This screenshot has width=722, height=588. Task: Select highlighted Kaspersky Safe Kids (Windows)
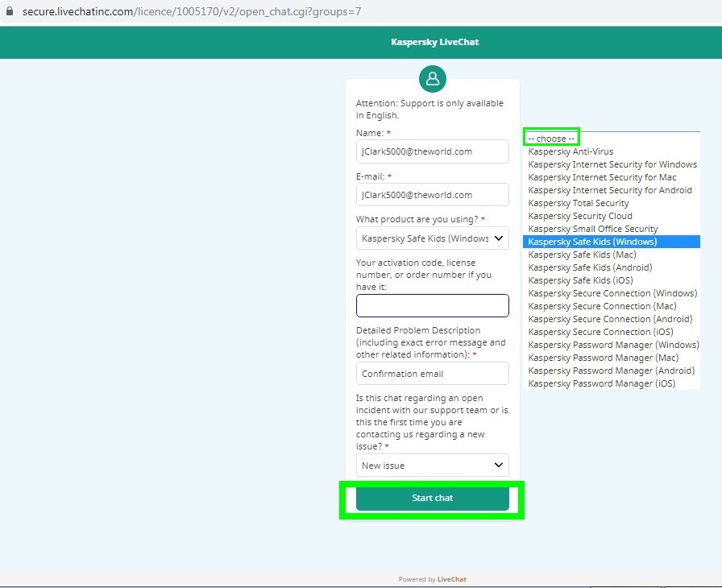click(x=612, y=242)
